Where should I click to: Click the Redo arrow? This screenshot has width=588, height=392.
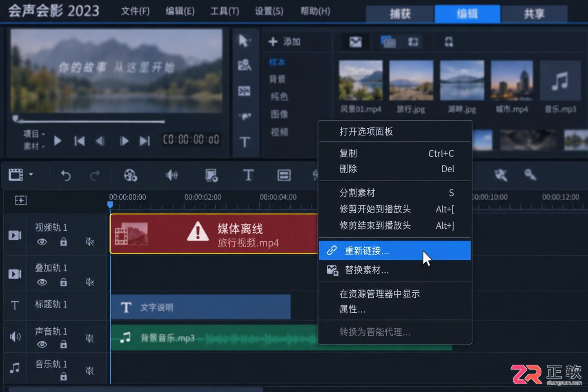coord(95,176)
